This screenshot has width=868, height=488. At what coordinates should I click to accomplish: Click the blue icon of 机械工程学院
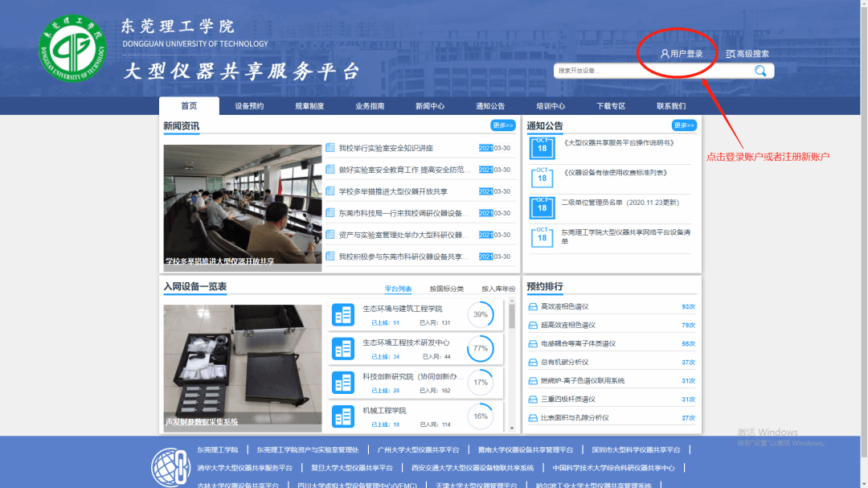(x=343, y=416)
